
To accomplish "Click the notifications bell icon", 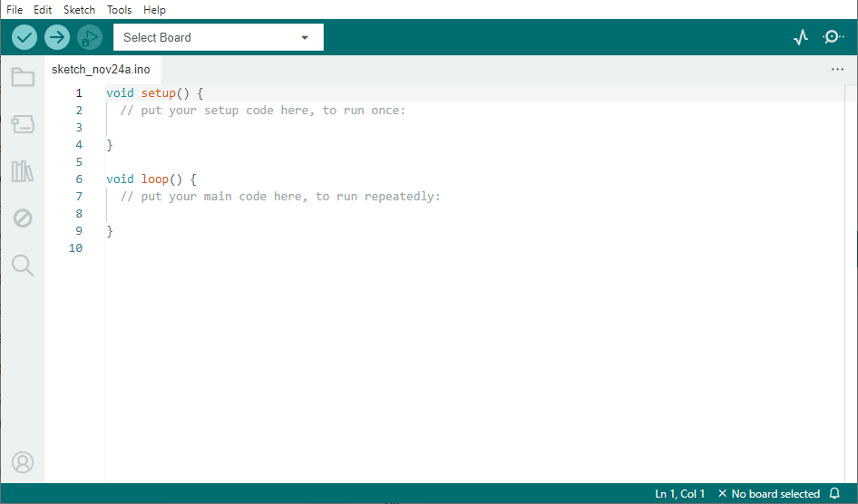I will [x=834, y=493].
